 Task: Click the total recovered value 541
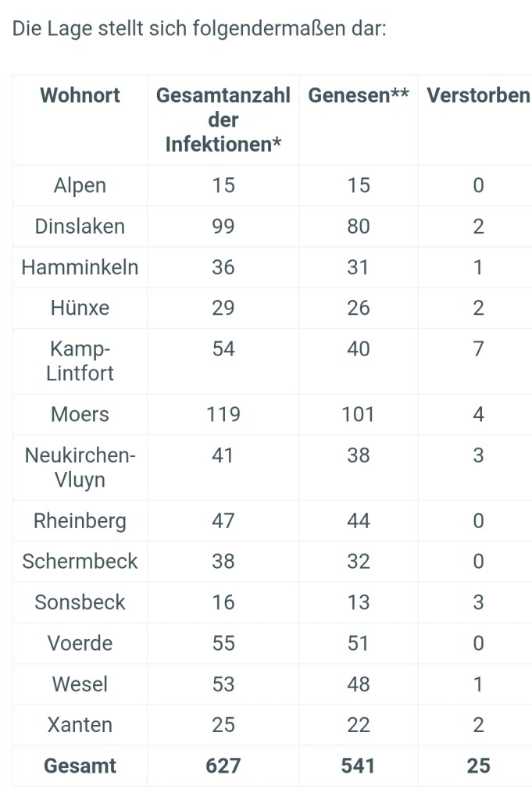tap(359, 766)
